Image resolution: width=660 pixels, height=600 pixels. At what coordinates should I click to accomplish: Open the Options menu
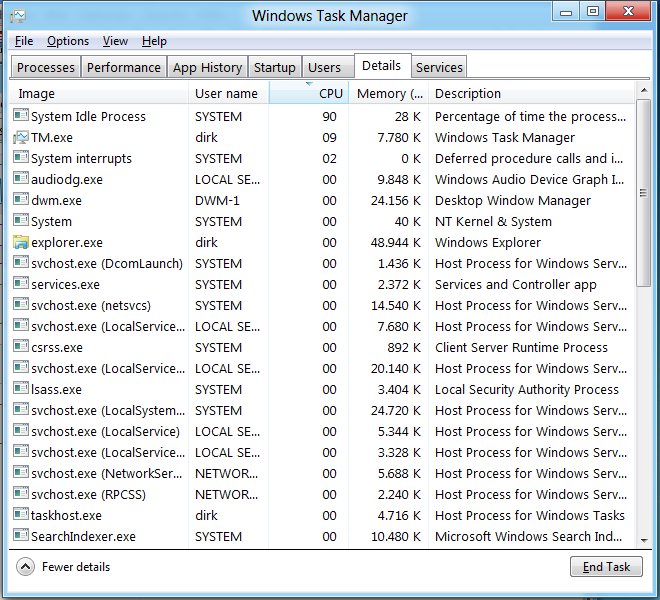[68, 41]
